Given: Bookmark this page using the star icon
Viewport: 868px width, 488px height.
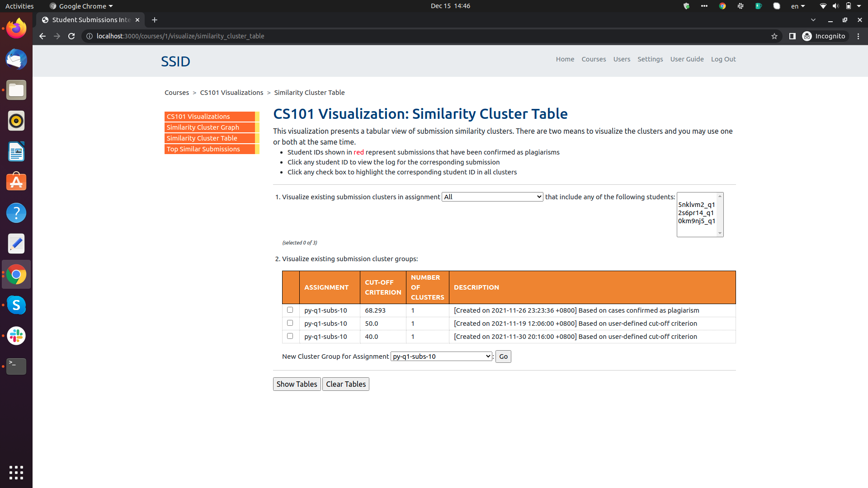Looking at the screenshot, I should [x=775, y=36].
